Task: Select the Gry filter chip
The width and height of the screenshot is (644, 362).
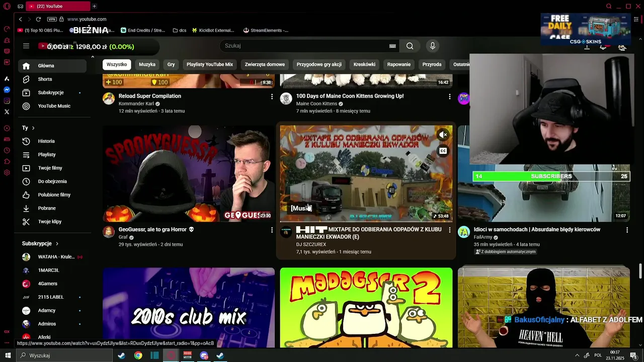Action: [x=171, y=64]
